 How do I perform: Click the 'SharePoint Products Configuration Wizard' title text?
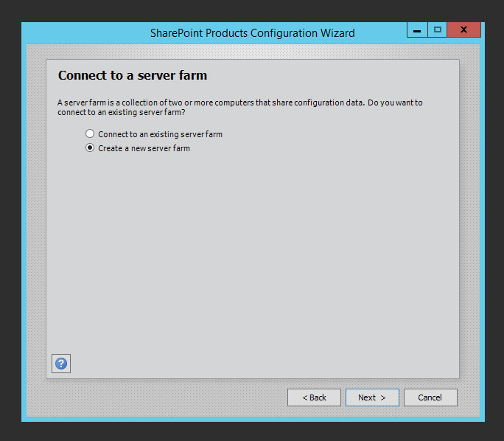tap(252, 33)
